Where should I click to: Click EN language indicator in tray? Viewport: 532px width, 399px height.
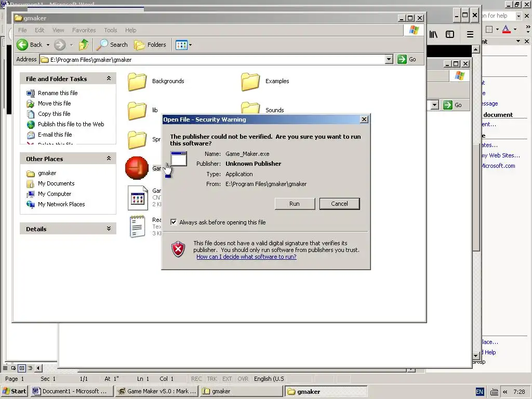point(480,392)
